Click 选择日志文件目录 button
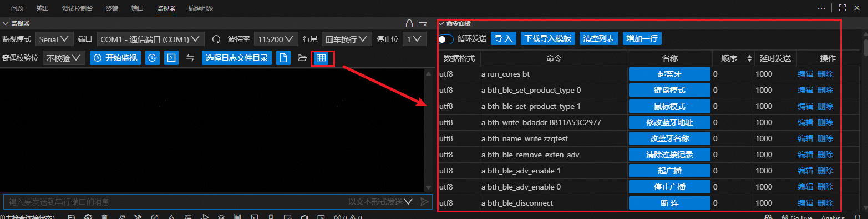 click(x=237, y=58)
